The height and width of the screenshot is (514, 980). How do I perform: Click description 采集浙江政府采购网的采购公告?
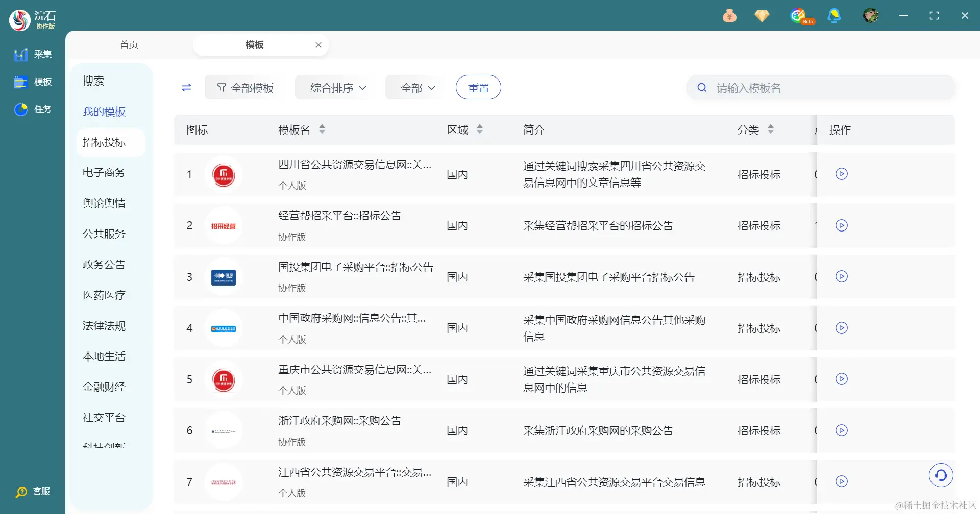(598, 431)
